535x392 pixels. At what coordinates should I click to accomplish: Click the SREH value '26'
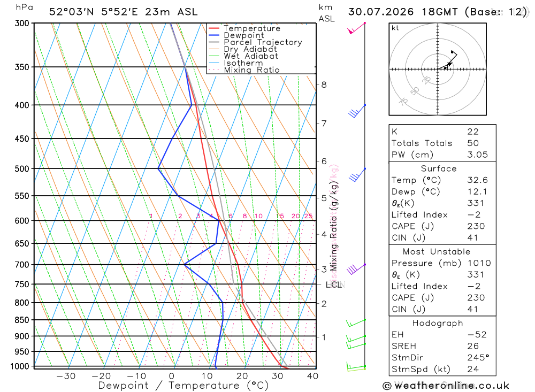click(x=473, y=347)
